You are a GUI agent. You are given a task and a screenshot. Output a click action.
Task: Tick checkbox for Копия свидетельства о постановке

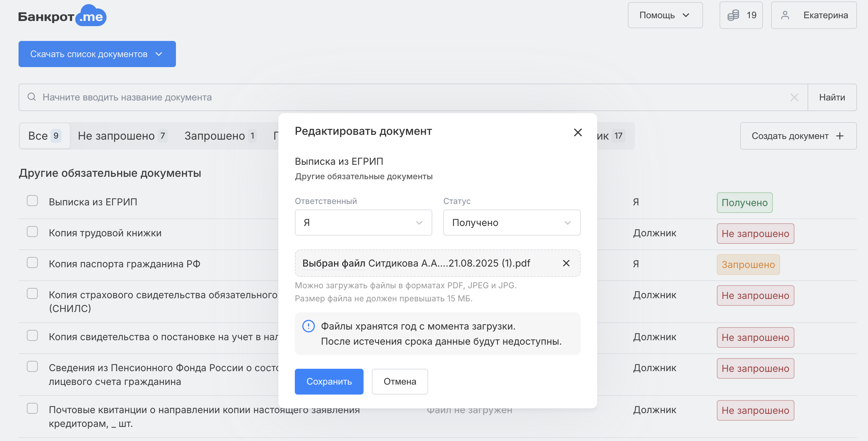[32, 335]
